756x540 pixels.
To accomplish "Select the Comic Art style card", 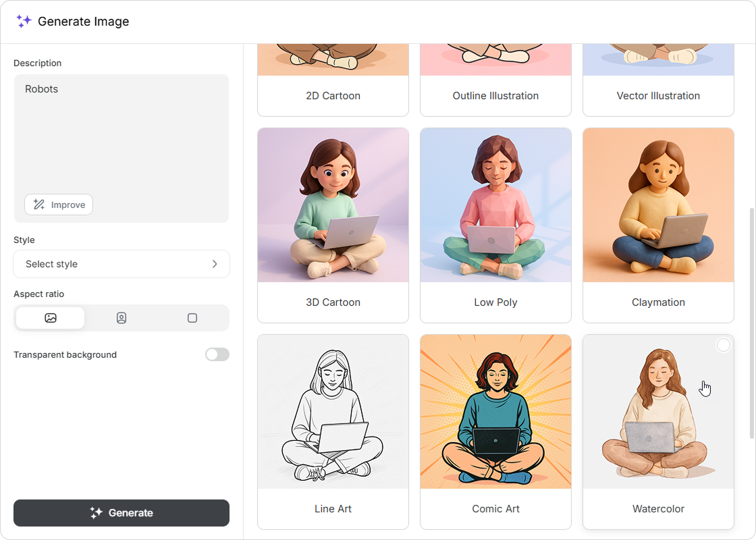I will (495, 432).
